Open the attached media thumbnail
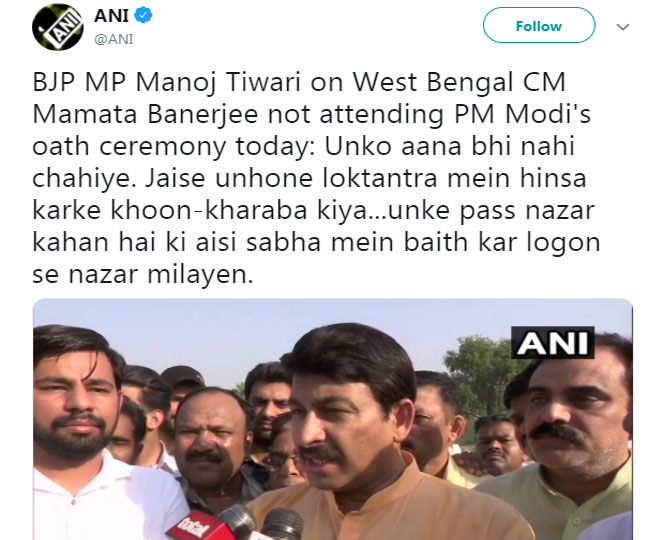The image size is (650, 540). pos(333,419)
